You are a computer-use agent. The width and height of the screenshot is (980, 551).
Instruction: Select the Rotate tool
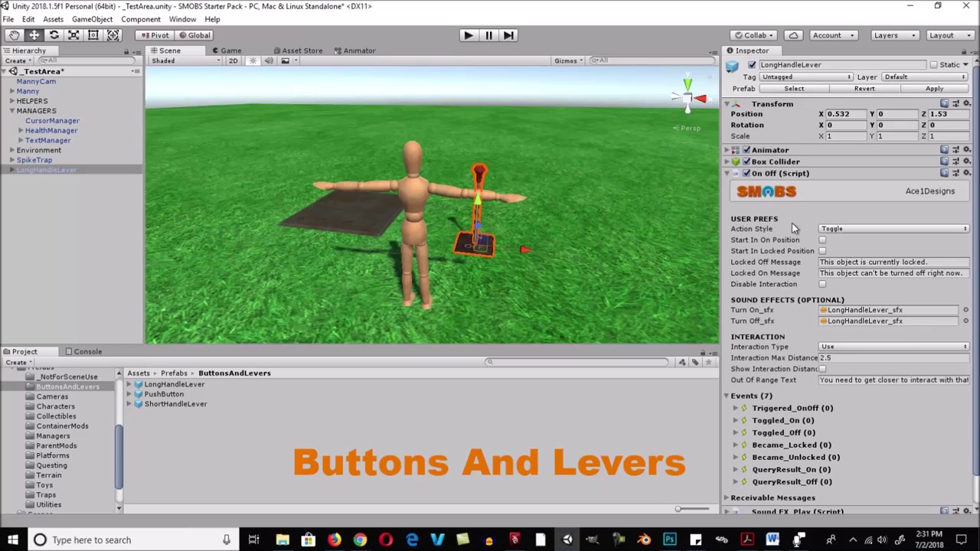[54, 35]
